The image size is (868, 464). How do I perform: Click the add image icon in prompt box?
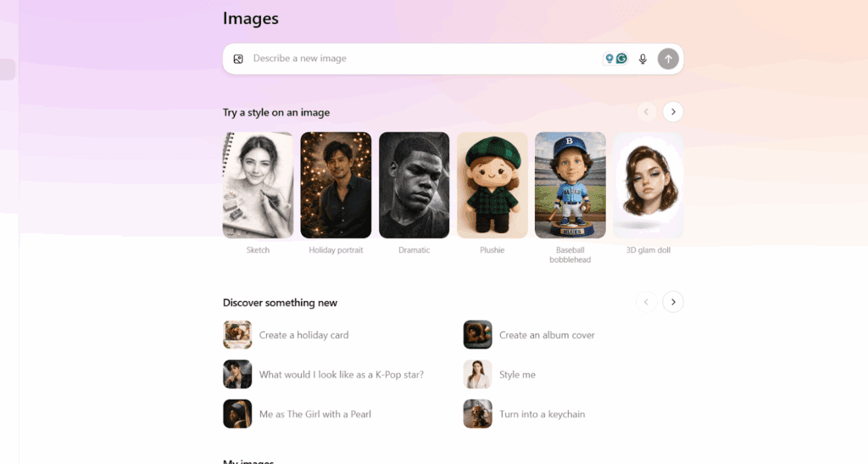[x=238, y=59]
